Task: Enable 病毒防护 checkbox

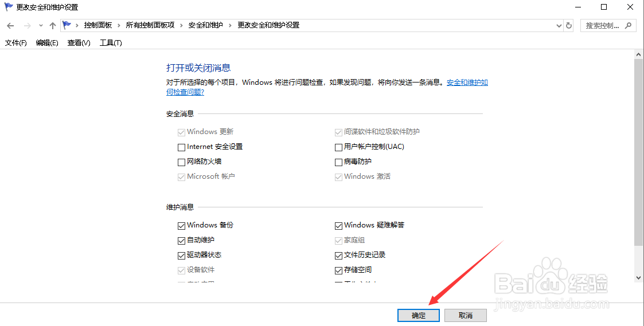Action: (338, 162)
